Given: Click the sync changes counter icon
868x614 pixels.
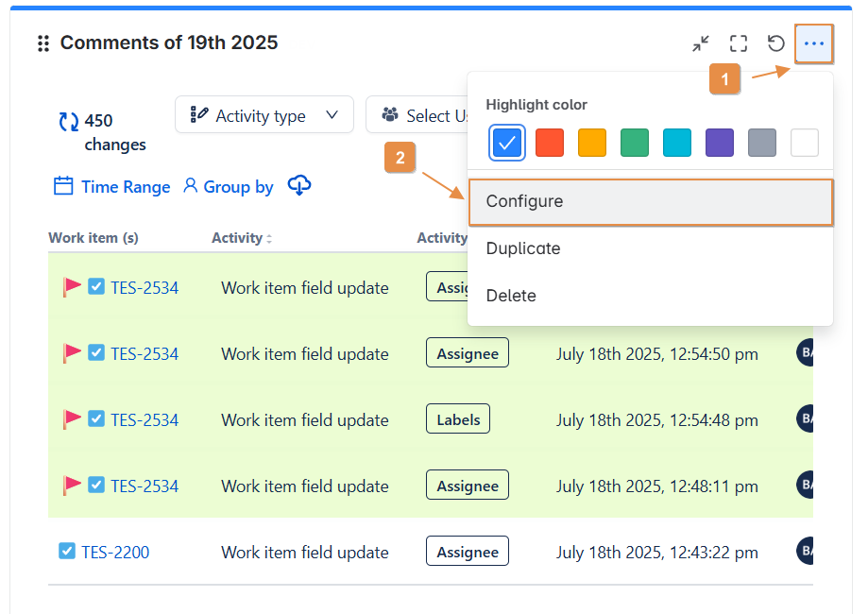Looking at the screenshot, I should pos(69,121).
